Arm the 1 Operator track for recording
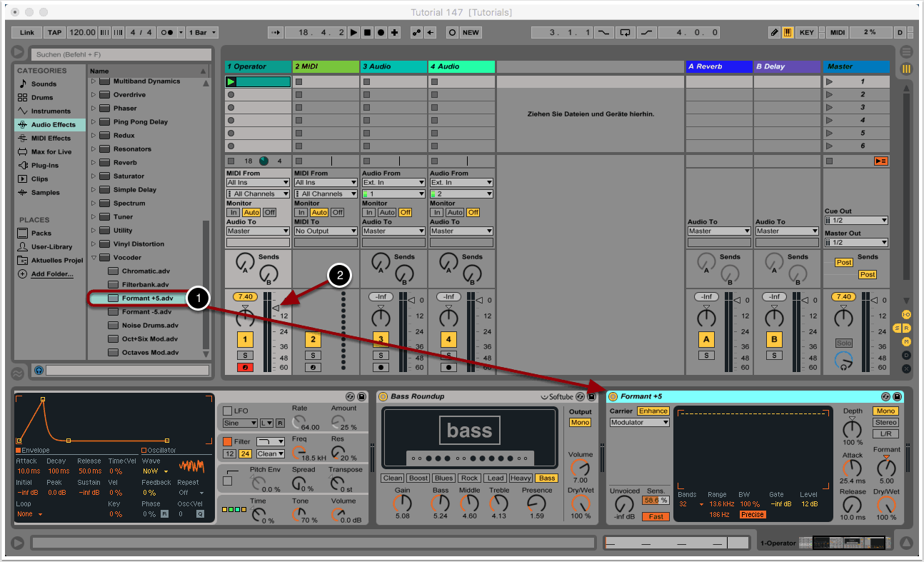Screen dimensions: 924x562 coord(245,368)
